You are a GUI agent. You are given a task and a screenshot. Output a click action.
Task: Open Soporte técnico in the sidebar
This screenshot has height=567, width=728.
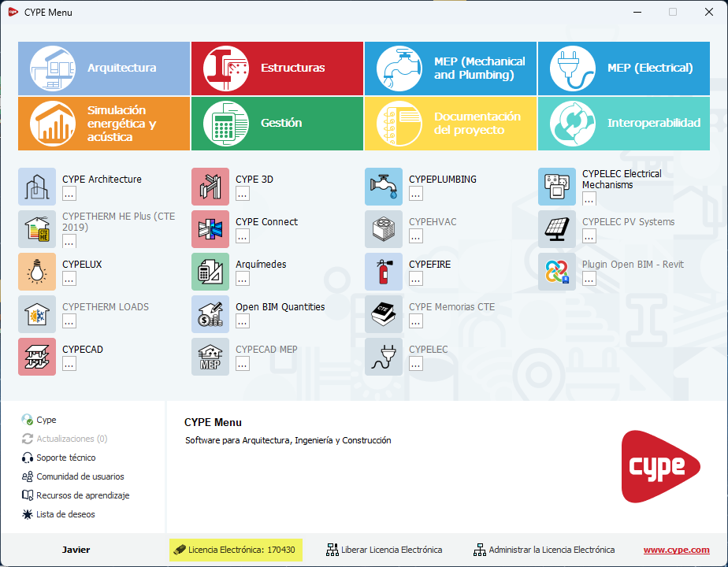65,458
